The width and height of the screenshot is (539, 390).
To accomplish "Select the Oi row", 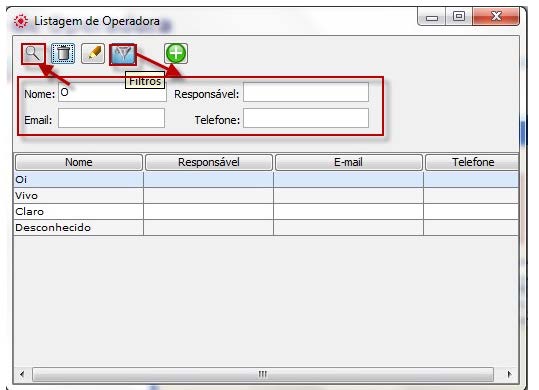I will (266, 179).
